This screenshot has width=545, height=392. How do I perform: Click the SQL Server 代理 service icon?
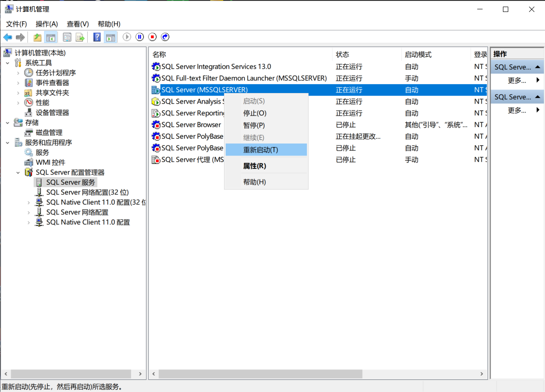156,159
